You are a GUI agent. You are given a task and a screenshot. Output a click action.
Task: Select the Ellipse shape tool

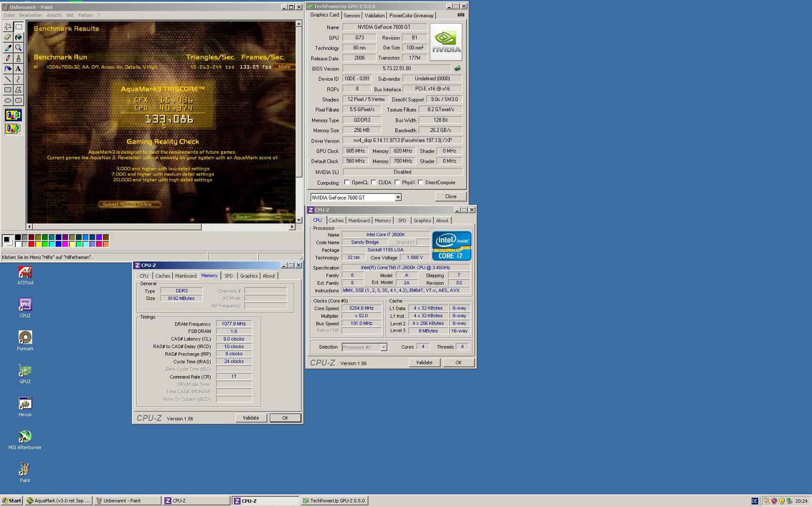[x=8, y=100]
